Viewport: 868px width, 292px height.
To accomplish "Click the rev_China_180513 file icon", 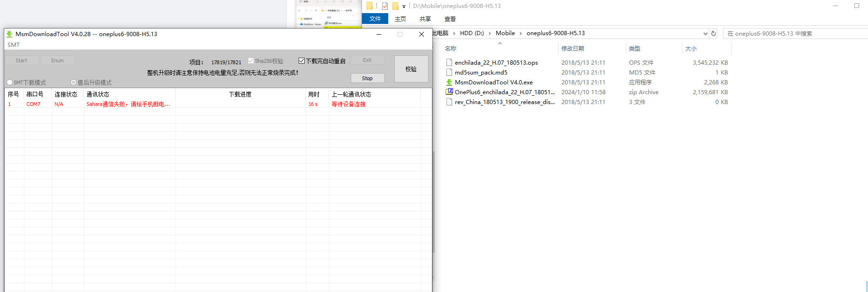I will [449, 102].
